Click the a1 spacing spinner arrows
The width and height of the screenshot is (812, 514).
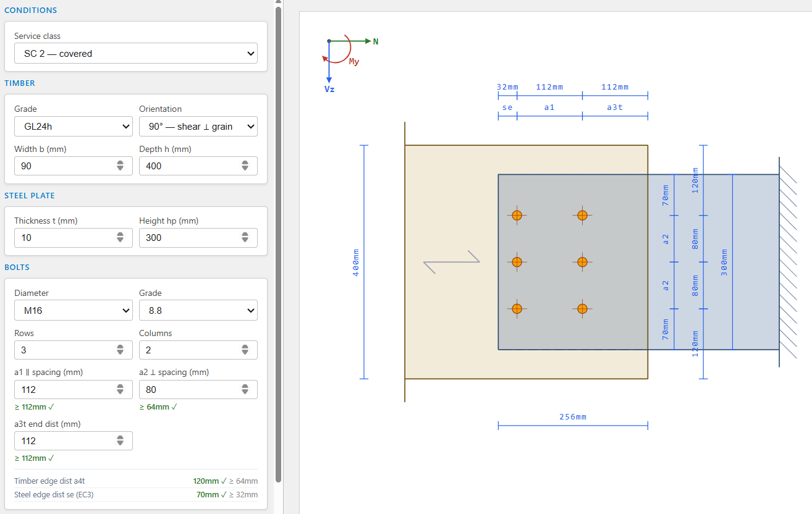(120, 389)
